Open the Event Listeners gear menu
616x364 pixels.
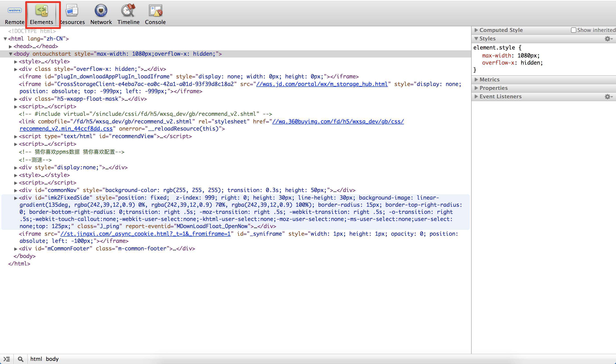[x=608, y=97]
